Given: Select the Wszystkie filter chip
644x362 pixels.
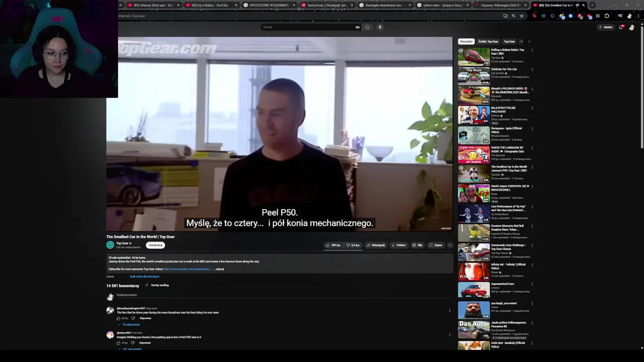Looking at the screenshot, I should (x=466, y=42).
